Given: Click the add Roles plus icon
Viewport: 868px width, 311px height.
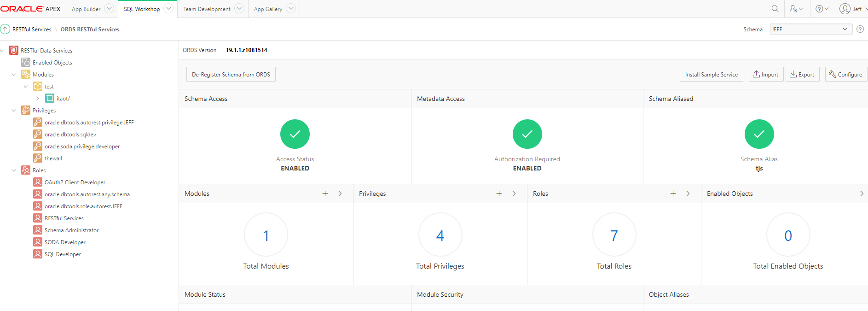Looking at the screenshot, I should (x=673, y=194).
